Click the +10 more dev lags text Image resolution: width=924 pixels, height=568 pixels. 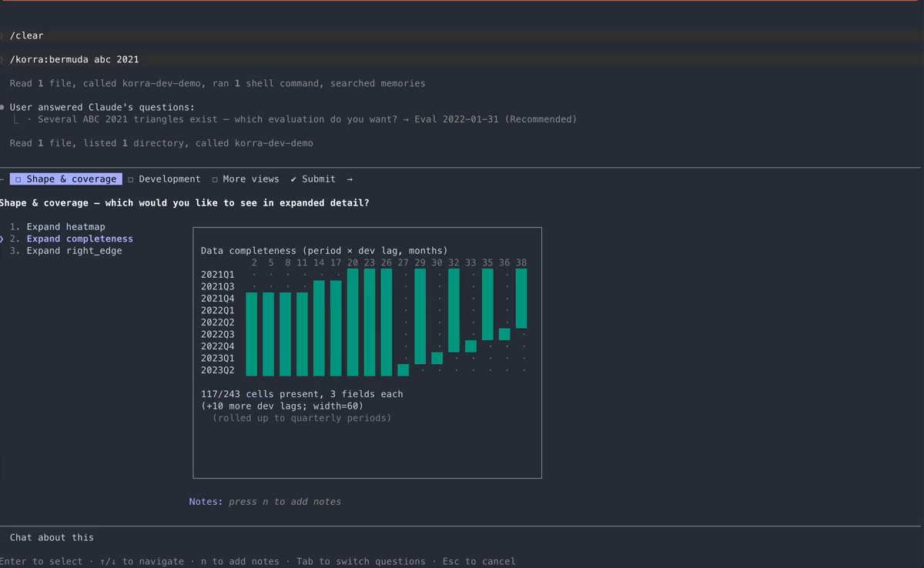click(x=282, y=406)
